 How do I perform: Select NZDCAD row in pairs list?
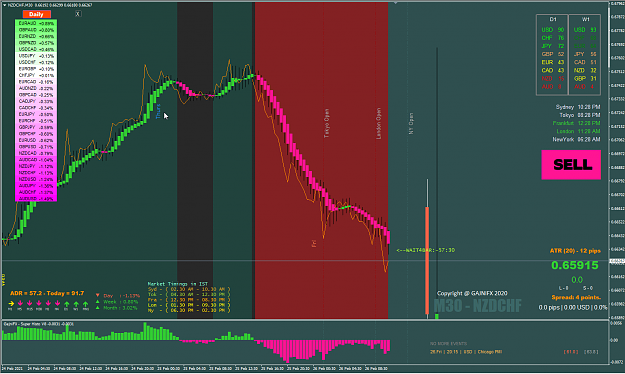click(x=36, y=153)
